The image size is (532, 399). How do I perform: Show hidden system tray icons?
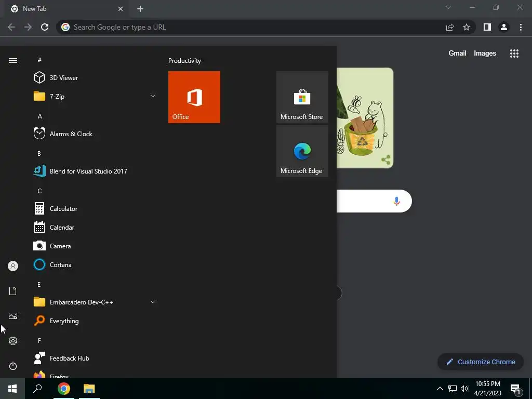click(440, 389)
